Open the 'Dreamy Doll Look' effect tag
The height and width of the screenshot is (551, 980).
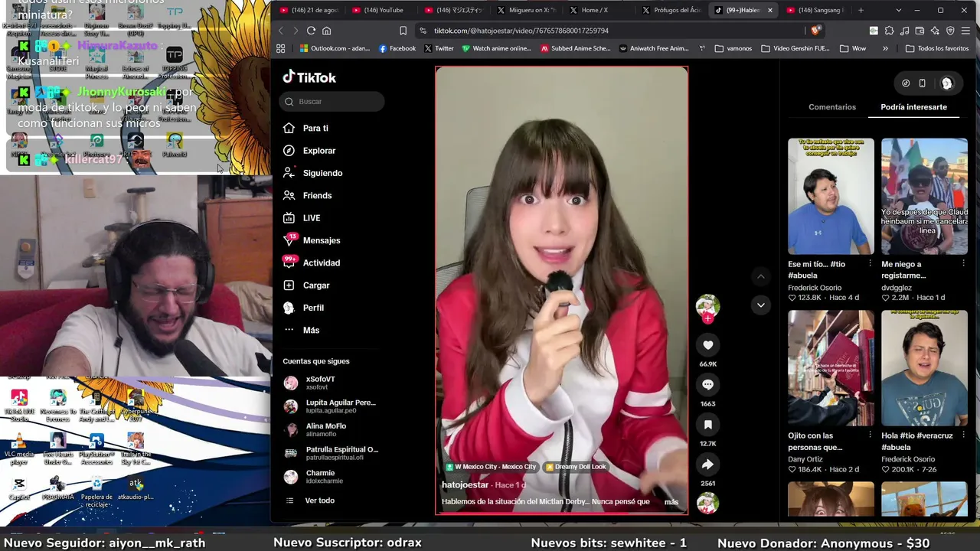(576, 467)
